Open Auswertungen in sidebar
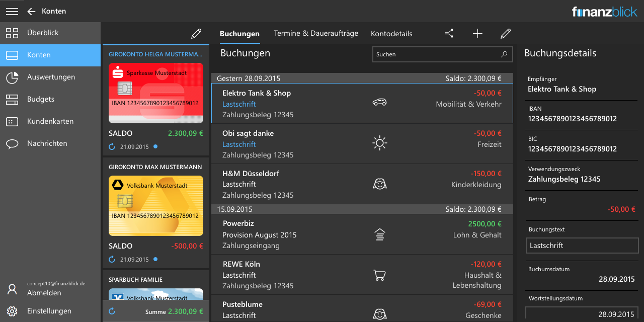This screenshot has width=644, height=322. point(50,77)
